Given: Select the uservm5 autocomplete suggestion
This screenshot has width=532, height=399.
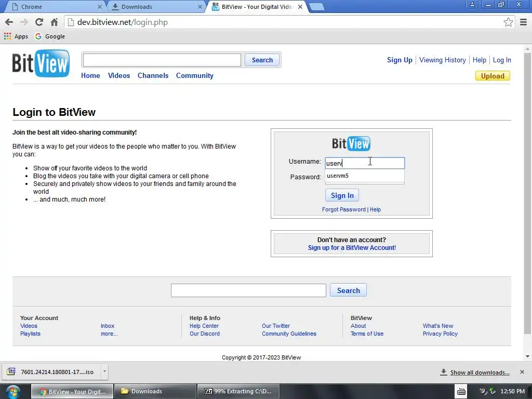Looking at the screenshot, I should click(365, 176).
